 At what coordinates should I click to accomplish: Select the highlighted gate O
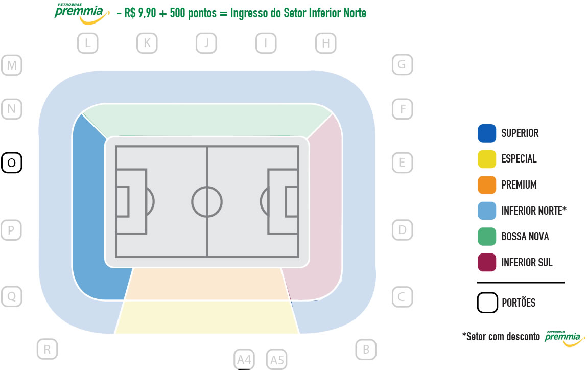pyautogui.click(x=12, y=163)
